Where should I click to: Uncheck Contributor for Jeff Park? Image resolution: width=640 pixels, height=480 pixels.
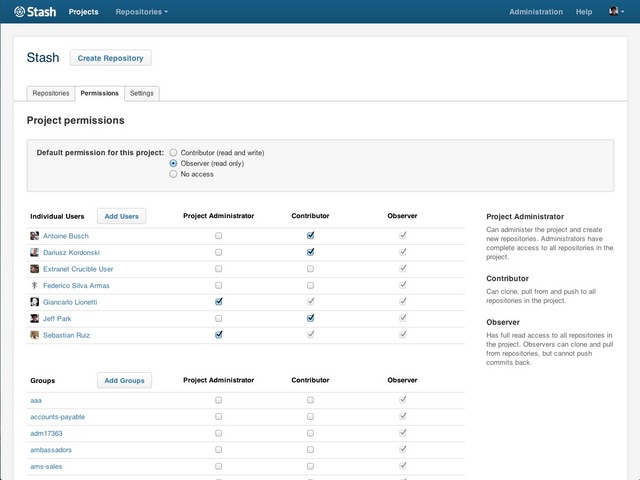pos(311,318)
